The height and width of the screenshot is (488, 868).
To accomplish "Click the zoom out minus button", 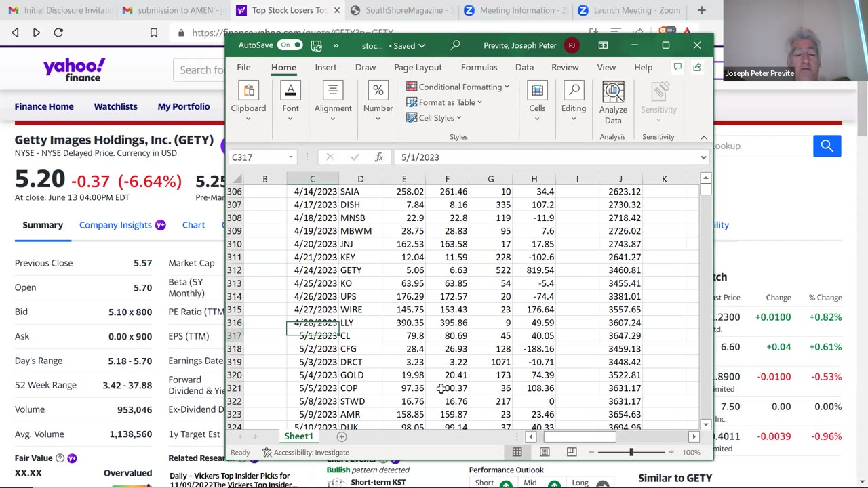I will (591, 452).
